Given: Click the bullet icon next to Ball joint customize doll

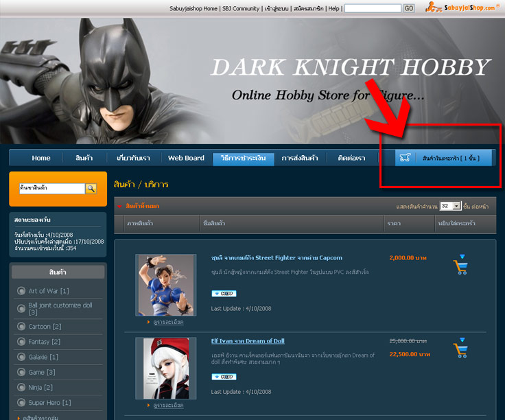Looking at the screenshot, I should click(x=21, y=309).
